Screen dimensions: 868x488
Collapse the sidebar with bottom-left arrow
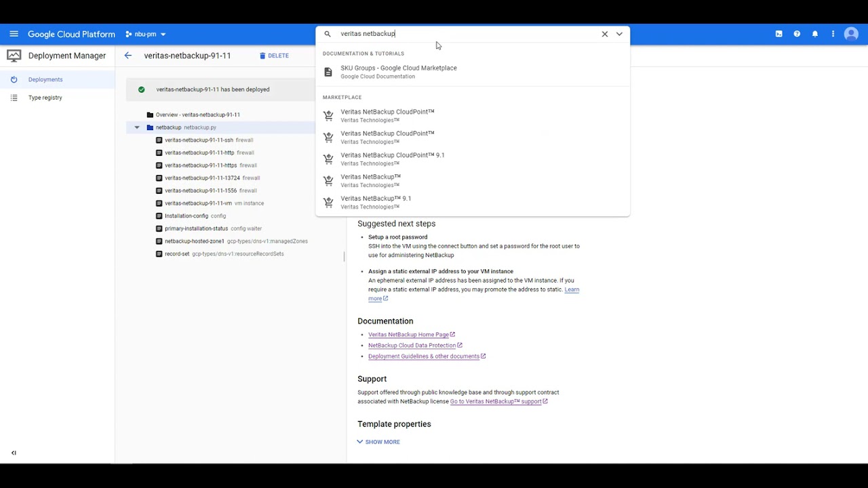pyautogui.click(x=14, y=453)
